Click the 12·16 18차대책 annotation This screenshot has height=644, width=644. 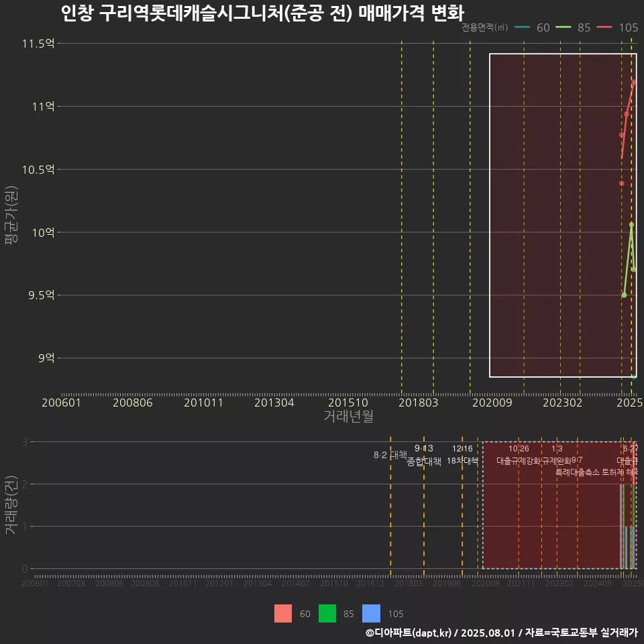(x=462, y=455)
